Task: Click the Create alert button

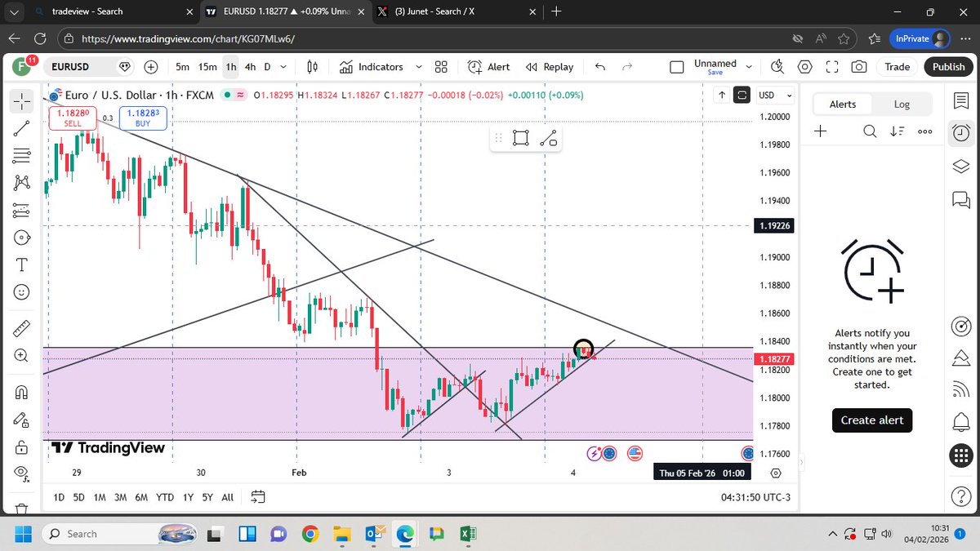Action: point(872,420)
